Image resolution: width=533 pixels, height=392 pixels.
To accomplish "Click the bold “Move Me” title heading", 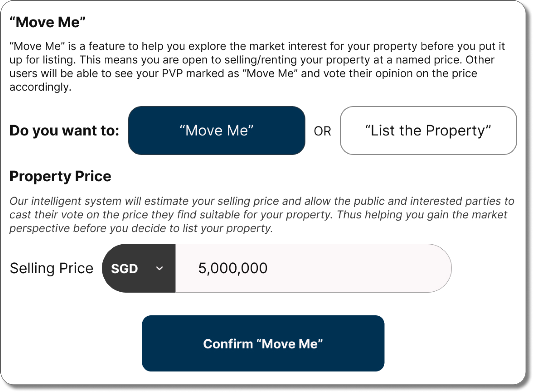I will coord(47,22).
